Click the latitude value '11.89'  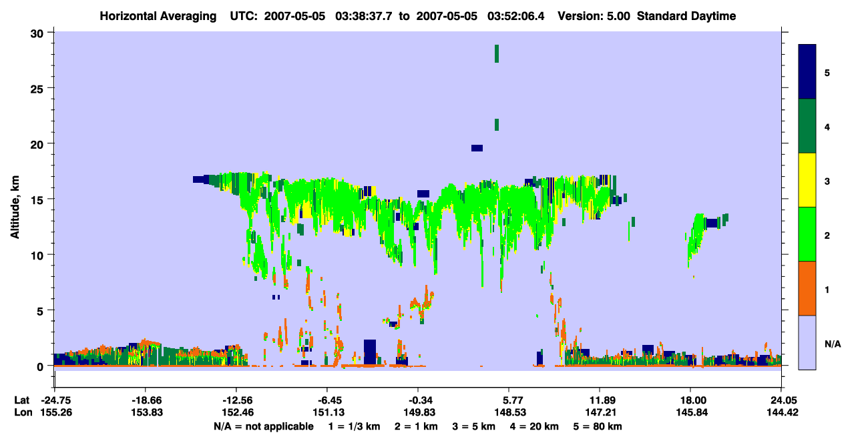coord(600,400)
